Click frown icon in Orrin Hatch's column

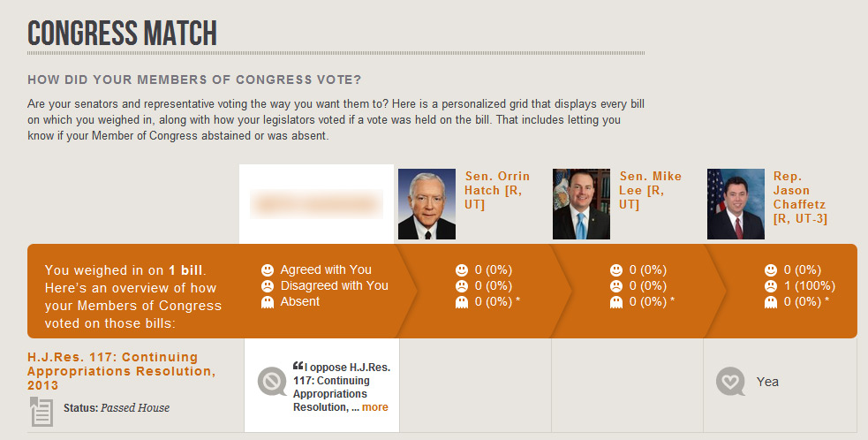click(x=462, y=285)
